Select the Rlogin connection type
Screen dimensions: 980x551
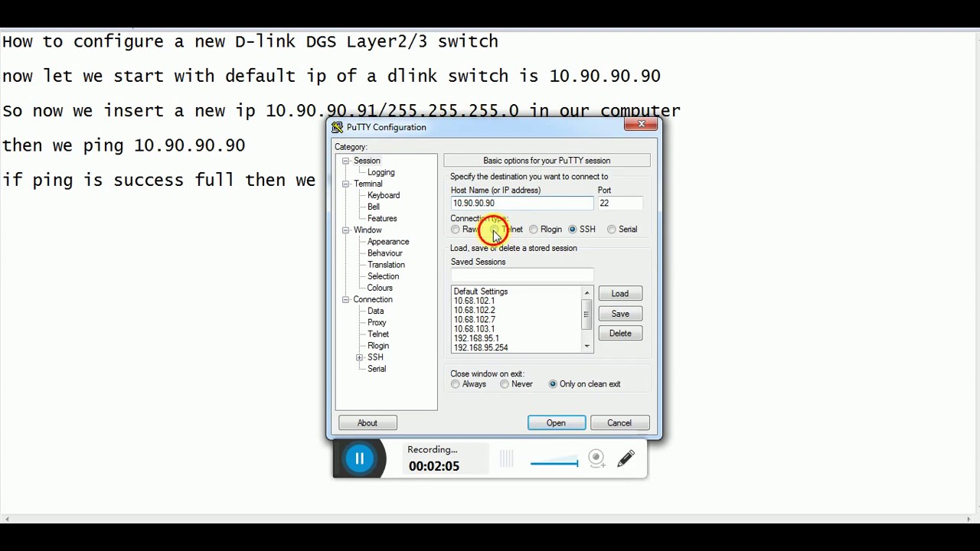(x=534, y=230)
